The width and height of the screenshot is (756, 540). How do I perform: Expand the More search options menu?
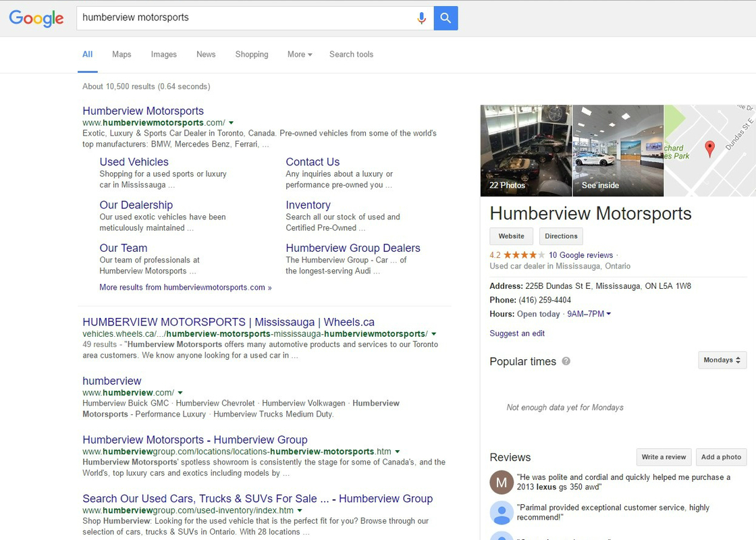pyautogui.click(x=300, y=55)
